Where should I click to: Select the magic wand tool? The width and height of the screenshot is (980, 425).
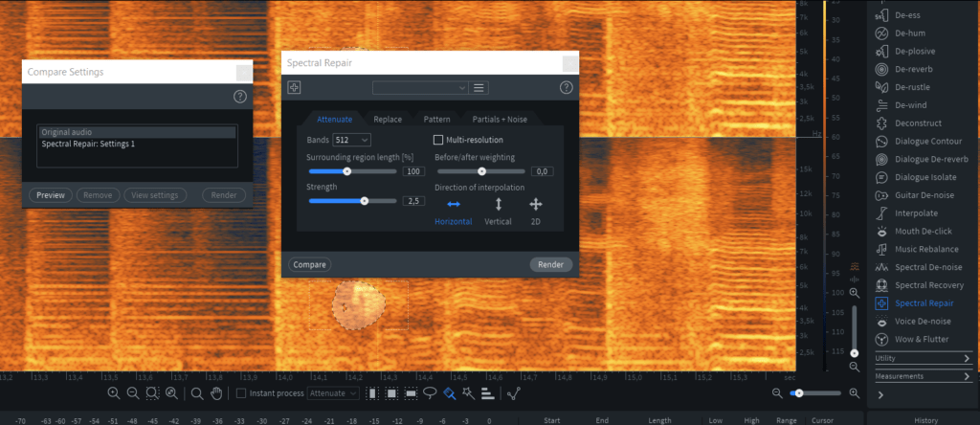coord(468,393)
